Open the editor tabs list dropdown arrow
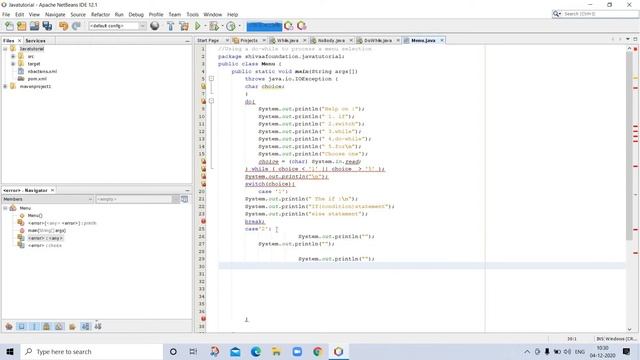The height and width of the screenshot is (360, 640). click(628, 40)
